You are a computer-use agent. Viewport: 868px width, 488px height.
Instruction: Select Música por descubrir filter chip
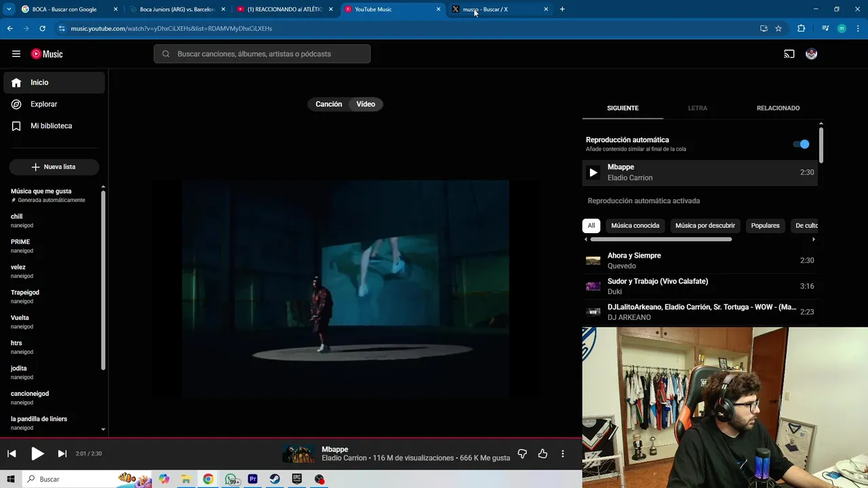pos(705,226)
